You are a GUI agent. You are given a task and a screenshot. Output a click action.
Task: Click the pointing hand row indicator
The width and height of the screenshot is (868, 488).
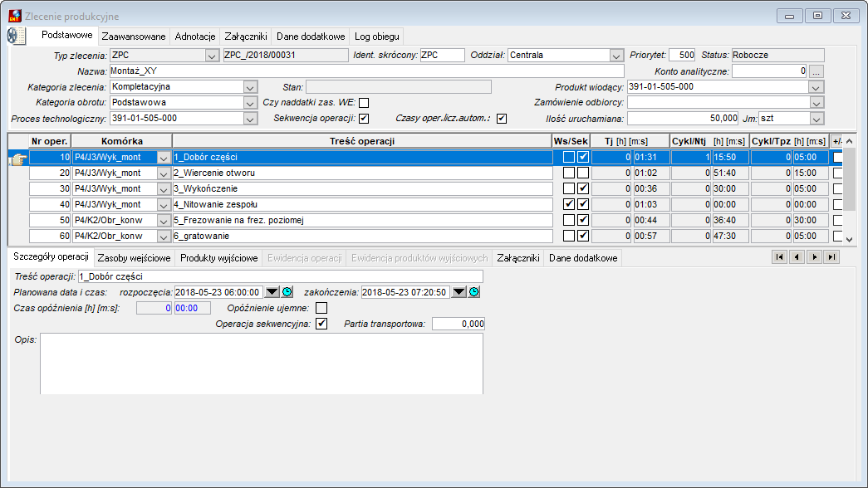(18, 159)
